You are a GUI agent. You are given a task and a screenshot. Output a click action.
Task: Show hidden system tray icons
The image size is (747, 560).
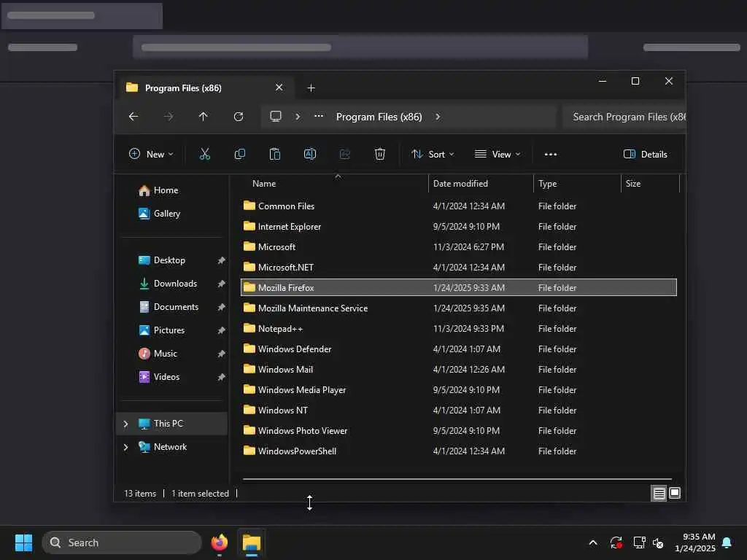coord(593,542)
